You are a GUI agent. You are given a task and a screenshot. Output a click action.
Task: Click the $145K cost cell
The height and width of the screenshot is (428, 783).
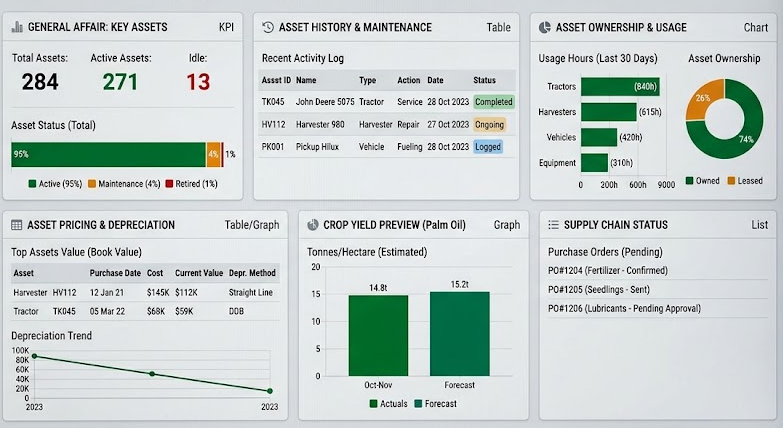click(158, 293)
